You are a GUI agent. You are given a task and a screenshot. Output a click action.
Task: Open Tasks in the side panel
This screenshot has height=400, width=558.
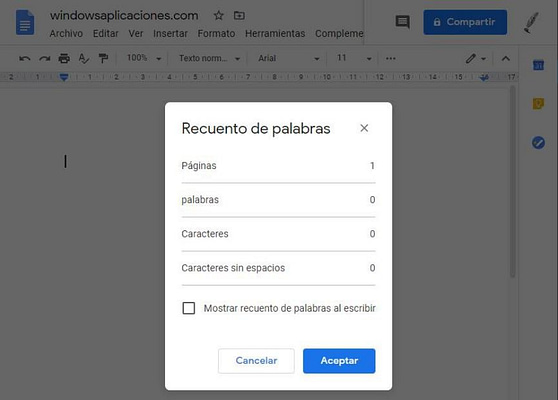tap(538, 143)
